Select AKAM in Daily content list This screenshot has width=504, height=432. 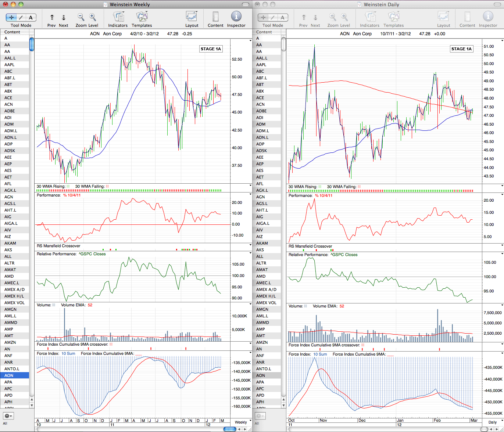coord(267,243)
